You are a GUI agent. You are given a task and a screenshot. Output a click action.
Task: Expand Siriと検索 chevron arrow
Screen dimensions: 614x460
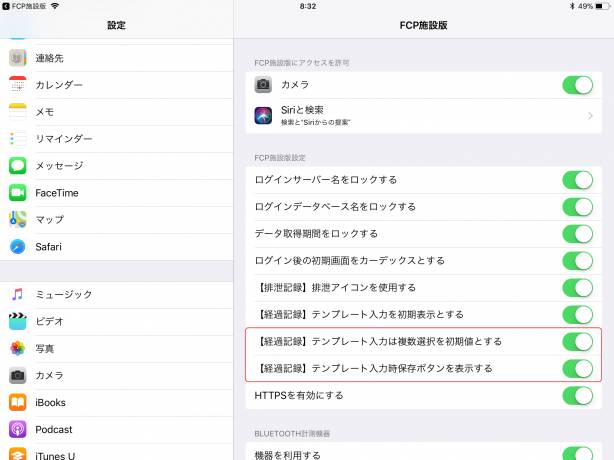coord(590,116)
